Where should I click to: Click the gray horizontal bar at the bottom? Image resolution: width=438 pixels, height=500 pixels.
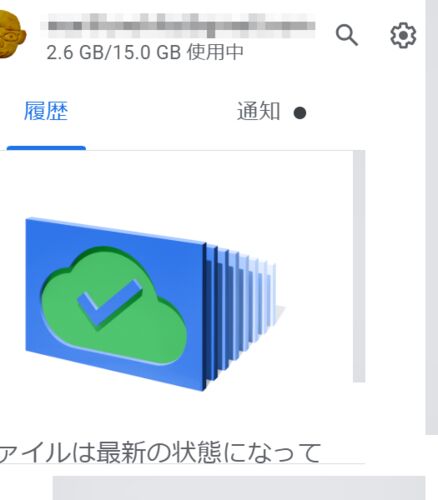click(239, 488)
